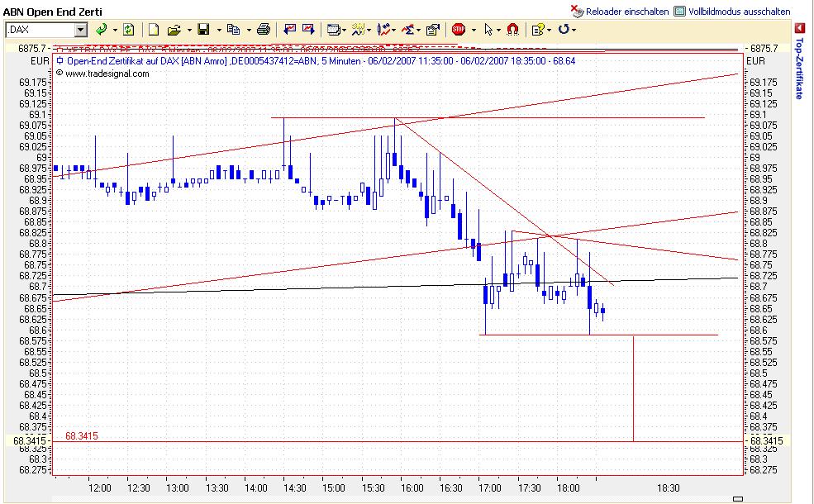The height and width of the screenshot is (504, 814).
Task: Expand the undo dropdown arrow
Action: coord(574,30)
